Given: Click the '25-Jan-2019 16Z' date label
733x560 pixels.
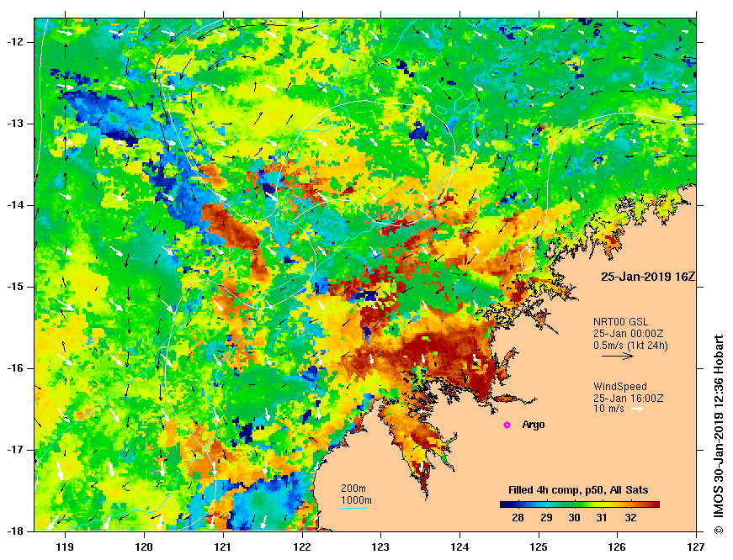Looking at the screenshot, I should (648, 277).
